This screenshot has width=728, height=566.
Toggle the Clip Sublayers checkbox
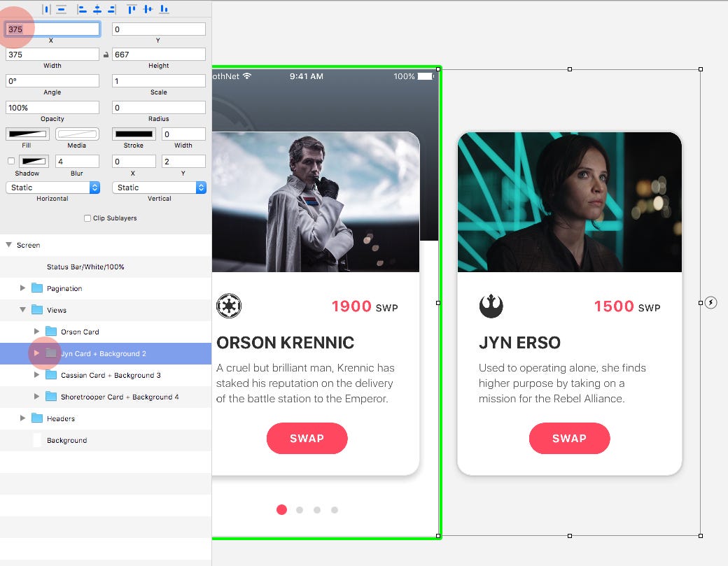[x=87, y=218]
